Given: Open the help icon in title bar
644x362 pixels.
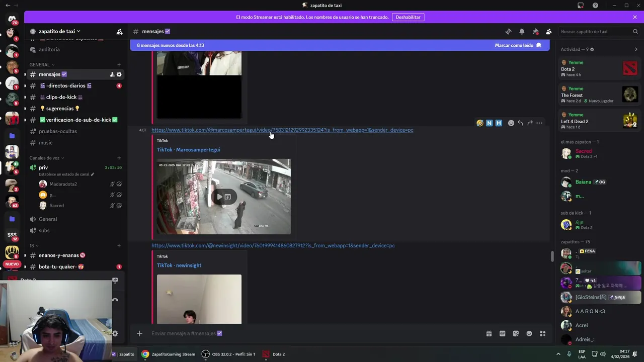Looking at the screenshot, I should click(595, 6).
